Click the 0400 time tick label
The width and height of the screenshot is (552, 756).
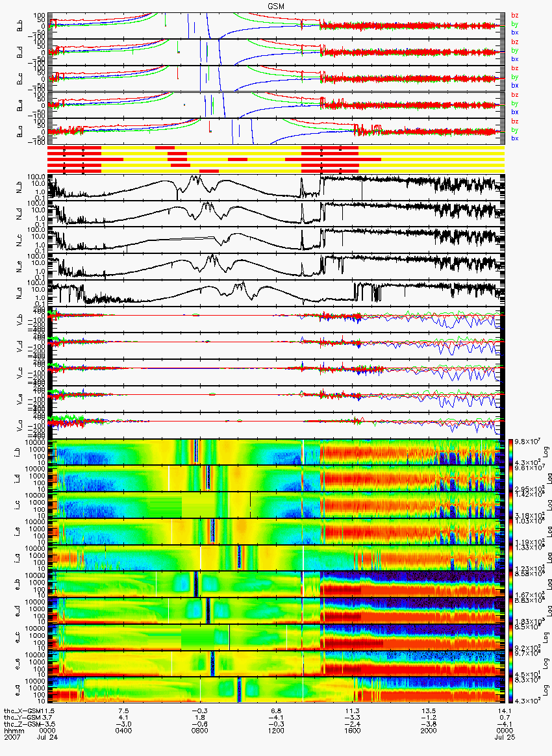(123, 731)
